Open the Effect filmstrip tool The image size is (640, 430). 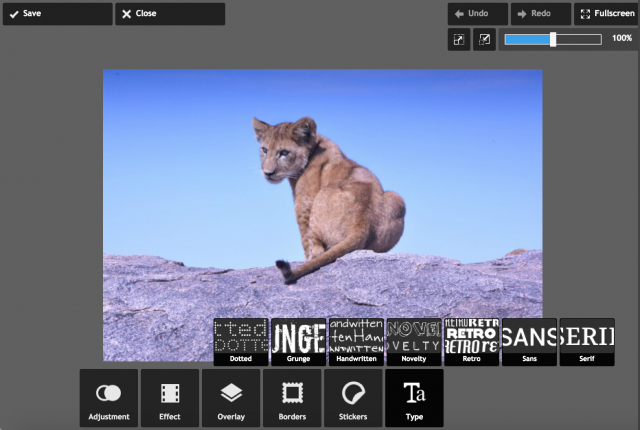pos(170,398)
